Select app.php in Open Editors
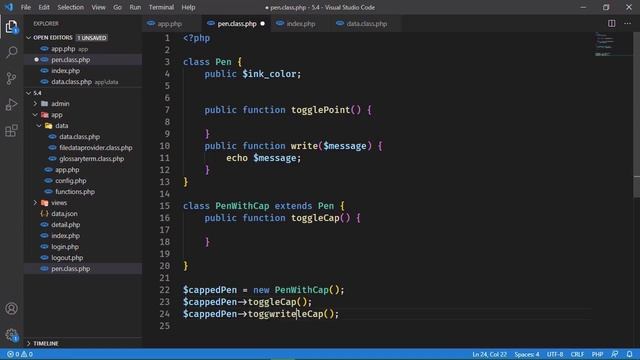 point(83,49)
